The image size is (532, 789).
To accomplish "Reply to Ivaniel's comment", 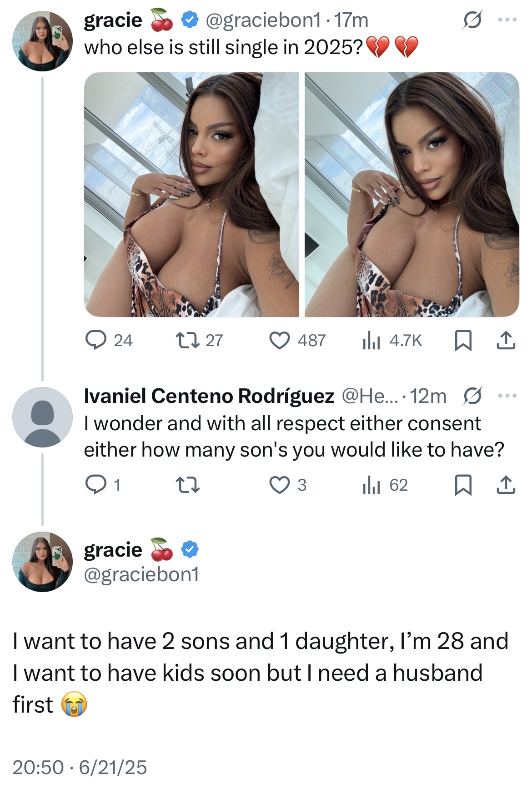I will click(95, 485).
